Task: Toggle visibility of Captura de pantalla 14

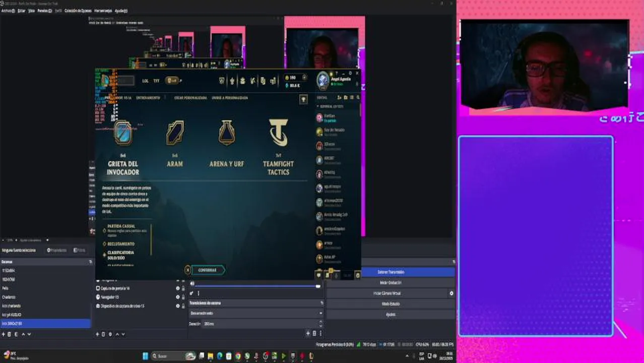Action: click(x=177, y=288)
